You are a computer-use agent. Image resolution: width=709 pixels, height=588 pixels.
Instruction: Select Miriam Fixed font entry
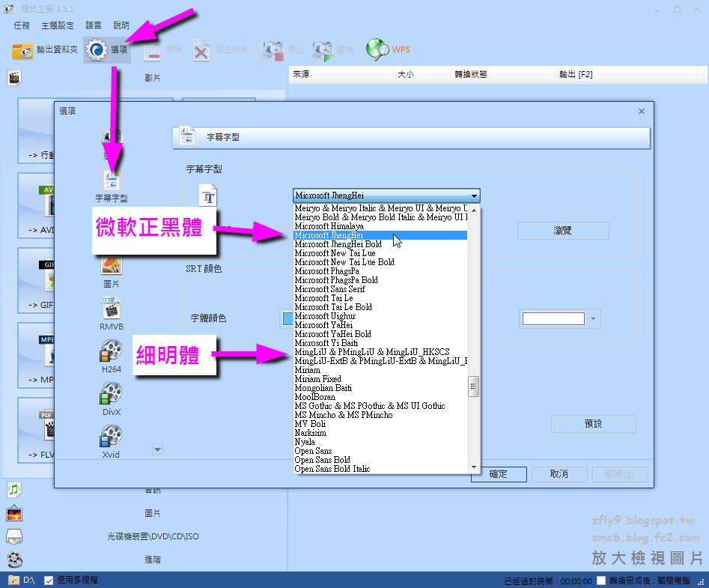click(380, 378)
